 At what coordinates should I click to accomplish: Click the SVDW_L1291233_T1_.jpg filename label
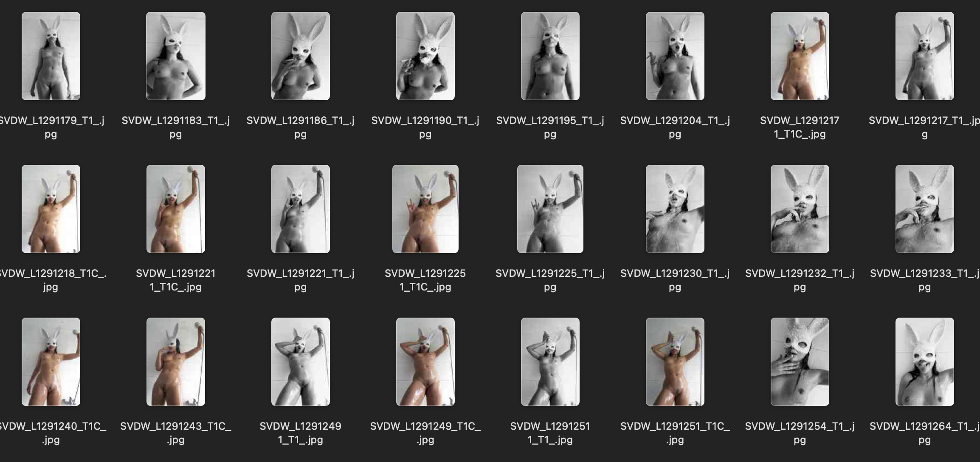pos(924,280)
